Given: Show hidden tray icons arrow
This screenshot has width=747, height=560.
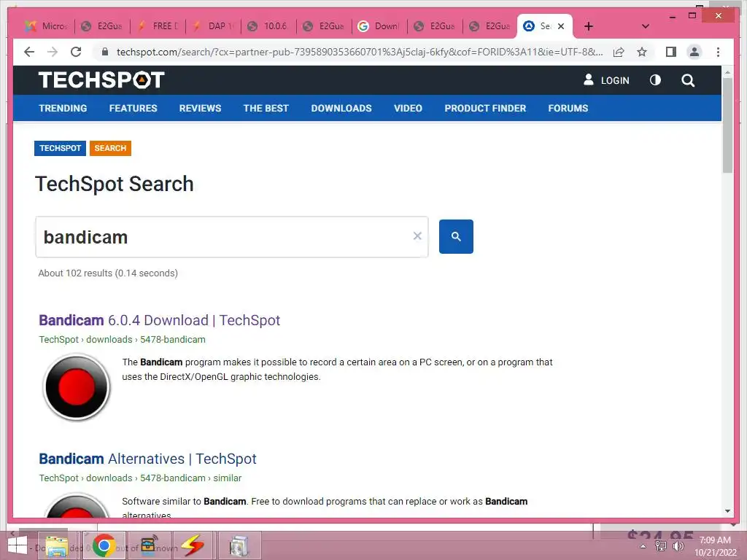Looking at the screenshot, I should pyautogui.click(x=643, y=546).
